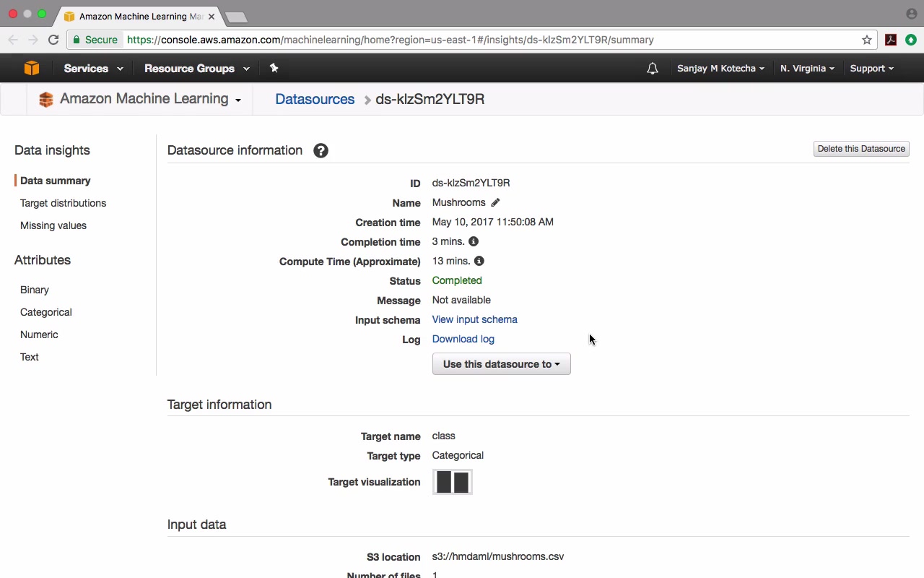Screen dimensions: 924x578
Task: Show Numeric attributes
Action: click(x=39, y=335)
